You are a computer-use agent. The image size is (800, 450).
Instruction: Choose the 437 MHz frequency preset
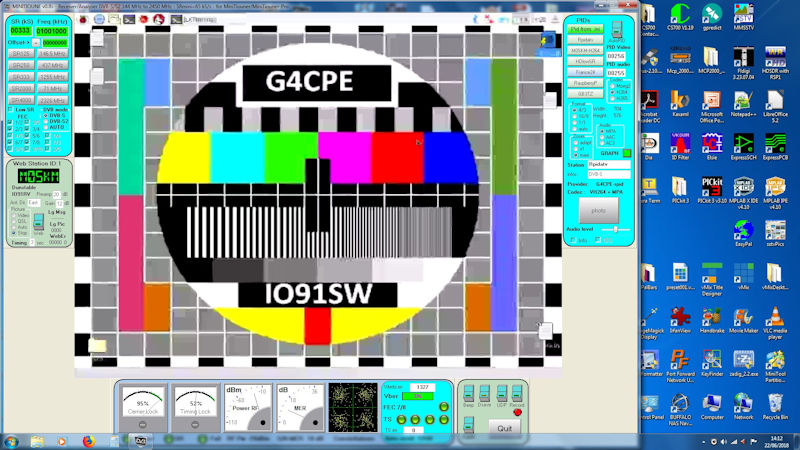(x=53, y=65)
